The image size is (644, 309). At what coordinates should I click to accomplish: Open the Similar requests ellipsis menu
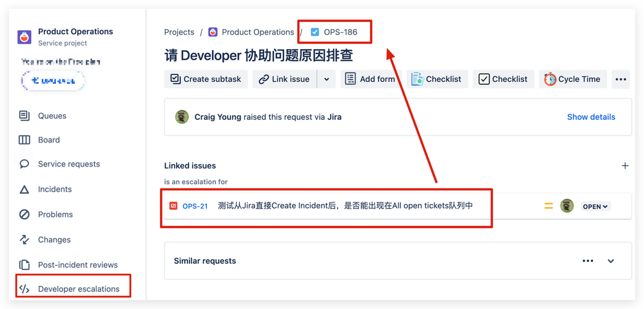[588, 261]
